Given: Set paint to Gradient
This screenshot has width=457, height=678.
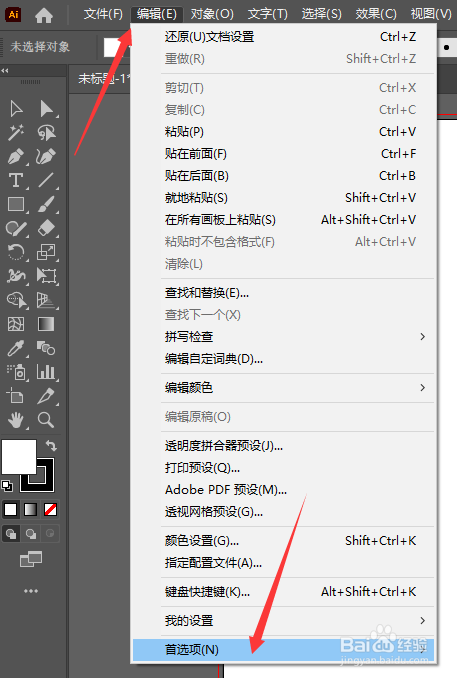Looking at the screenshot, I should pos(30,510).
